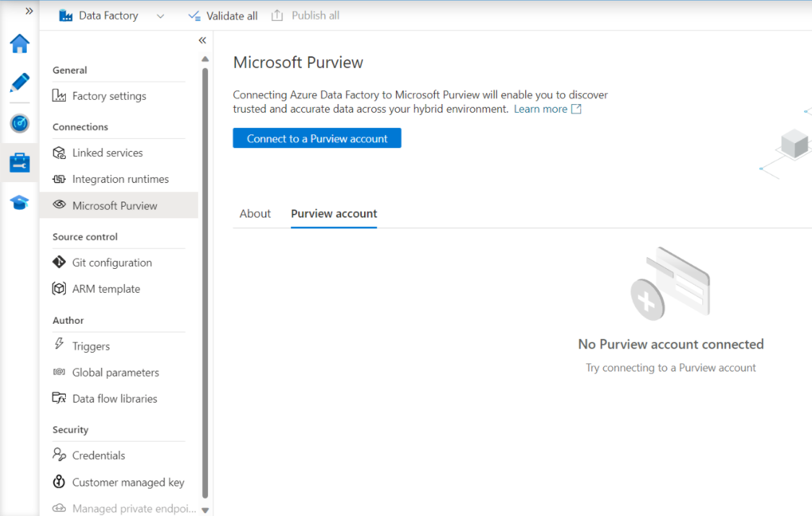The image size is (812, 516).
Task: Click Connect to a Purview account button
Action: coord(317,138)
